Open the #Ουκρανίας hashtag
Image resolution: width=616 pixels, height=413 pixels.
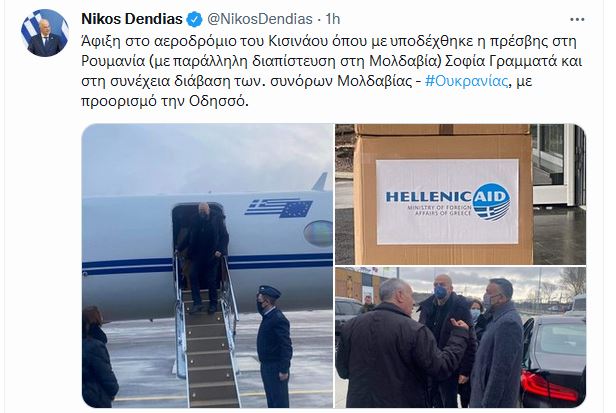pos(467,81)
